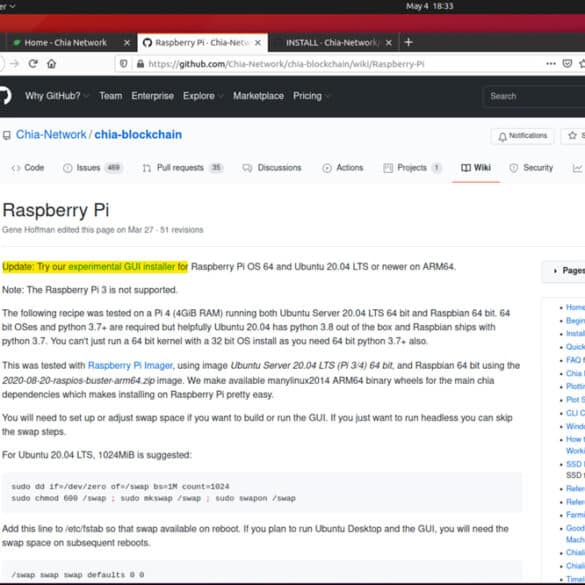
Task: Open the Discussions tab
Action: point(272,168)
